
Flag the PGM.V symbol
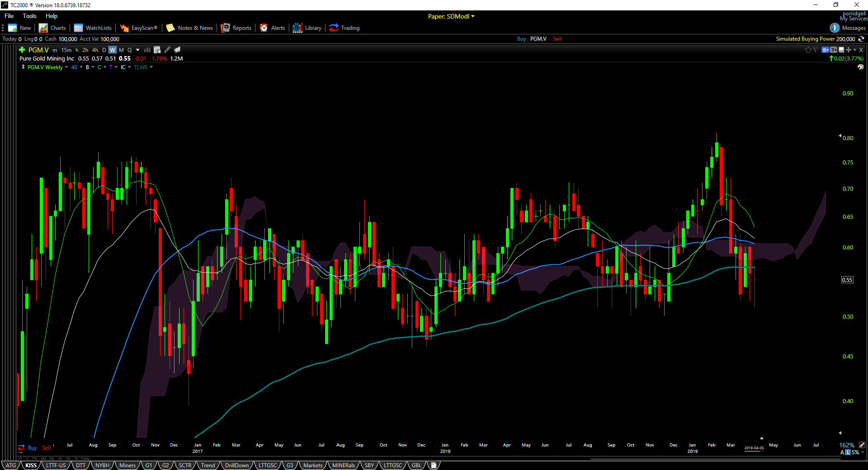816,50
